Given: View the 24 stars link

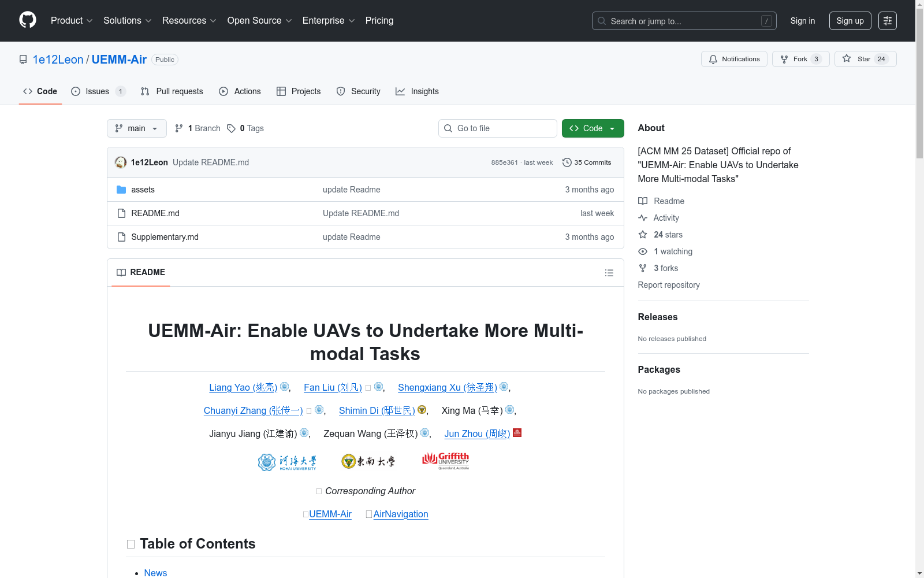Looking at the screenshot, I should tap(661, 235).
